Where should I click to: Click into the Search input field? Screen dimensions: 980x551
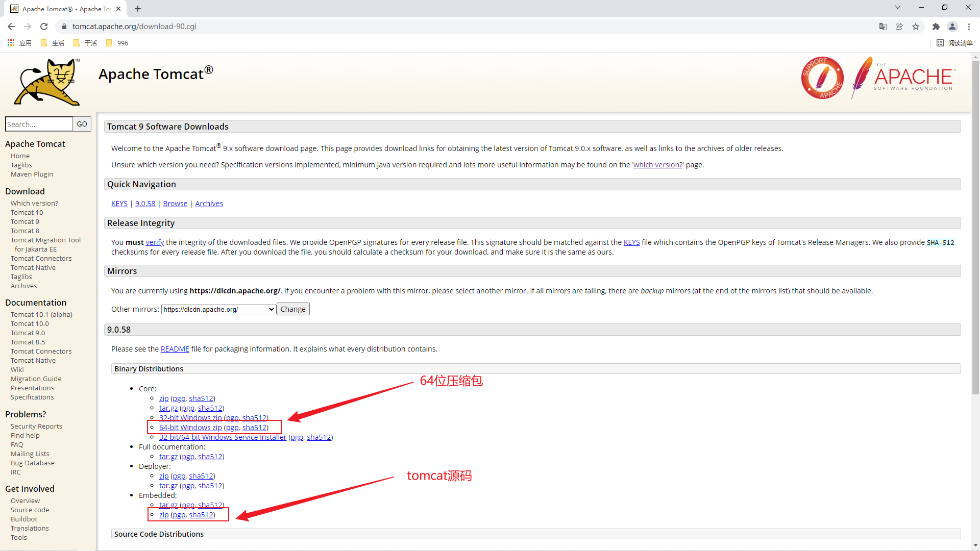pyautogui.click(x=39, y=124)
